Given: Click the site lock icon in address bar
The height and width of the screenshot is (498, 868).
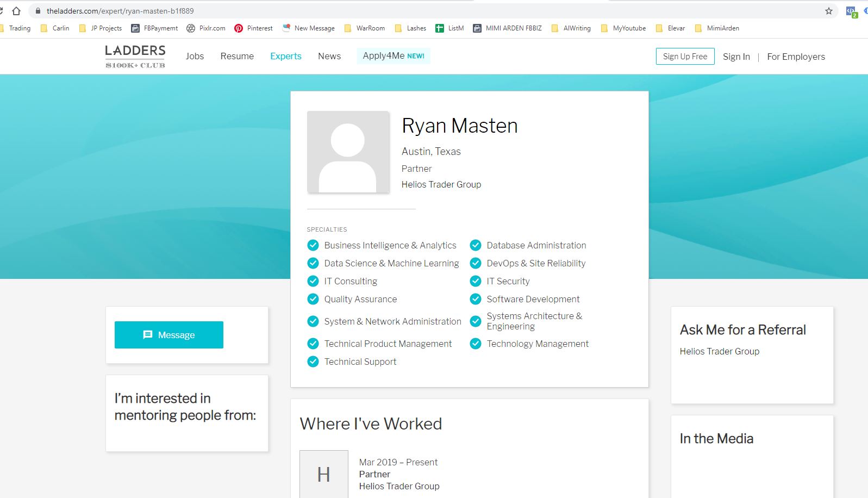Looking at the screenshot, I should coord(38,11).
